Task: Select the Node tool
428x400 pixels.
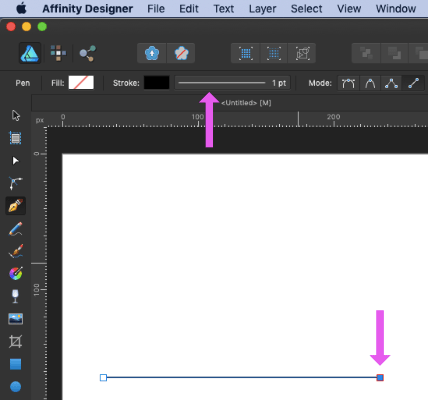Action: pyautogui.click(x=16, y=161)
